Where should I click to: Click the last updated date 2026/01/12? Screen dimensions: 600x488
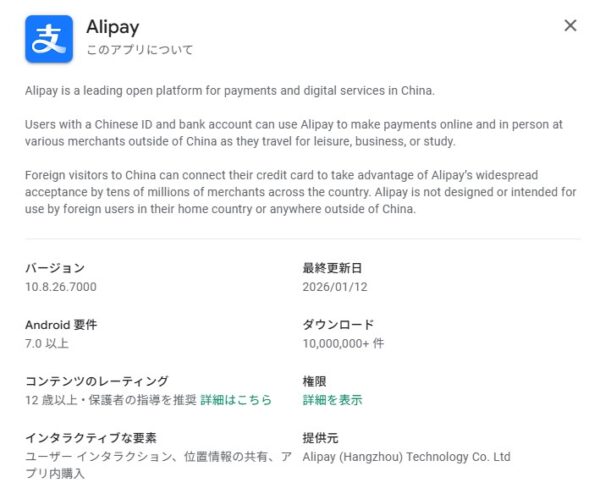click(x=335, y=287)
